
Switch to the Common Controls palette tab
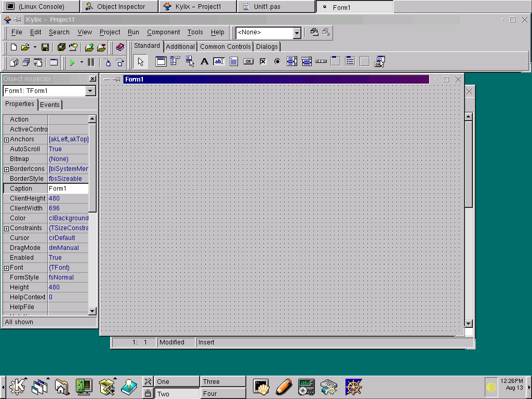click(x=225, y=47)
